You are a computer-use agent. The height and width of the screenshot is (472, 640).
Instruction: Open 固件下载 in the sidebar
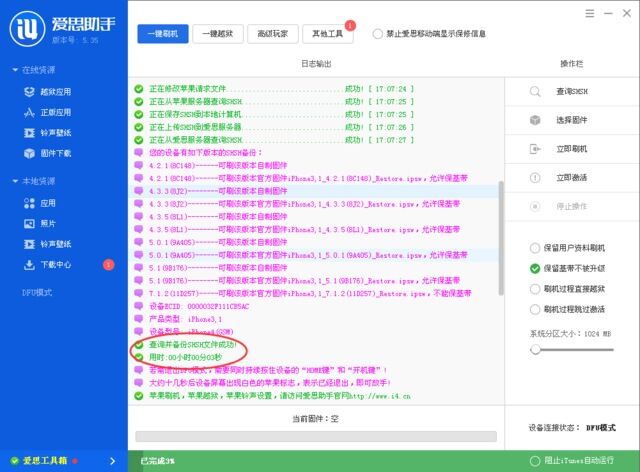[47, 154]
